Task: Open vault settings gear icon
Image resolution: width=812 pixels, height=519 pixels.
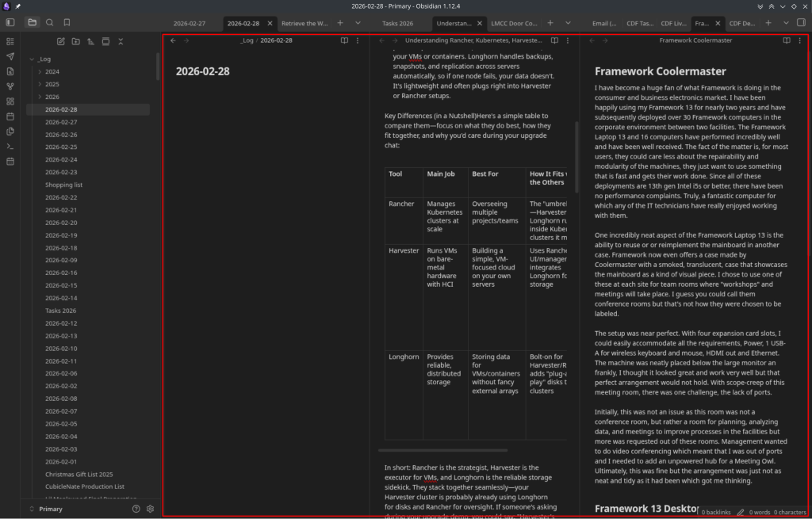Action: 150,509
